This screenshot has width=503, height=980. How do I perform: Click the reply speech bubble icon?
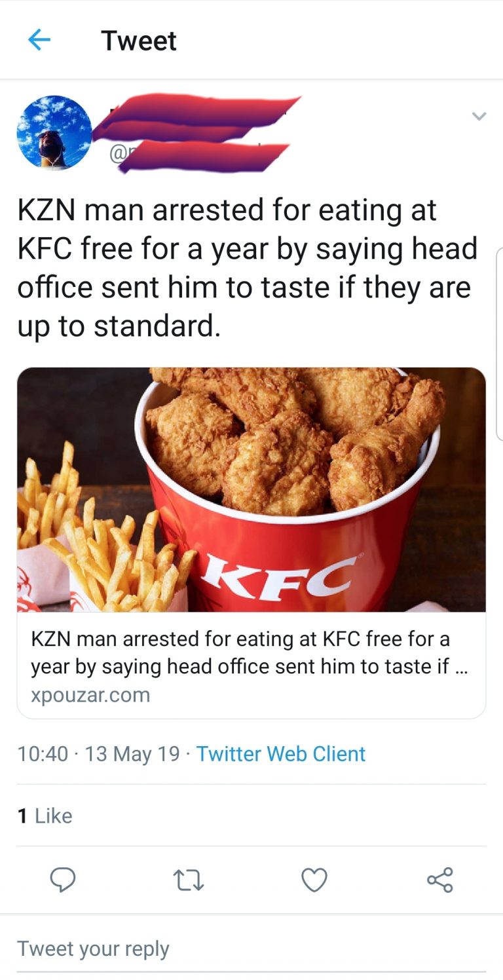click(63, 880)
